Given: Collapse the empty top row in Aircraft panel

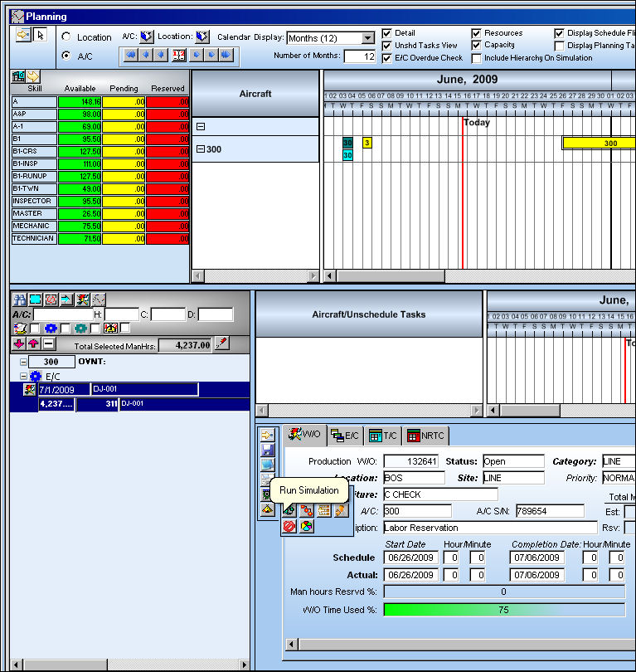Looking at the screenshot, I should point(200,126).
